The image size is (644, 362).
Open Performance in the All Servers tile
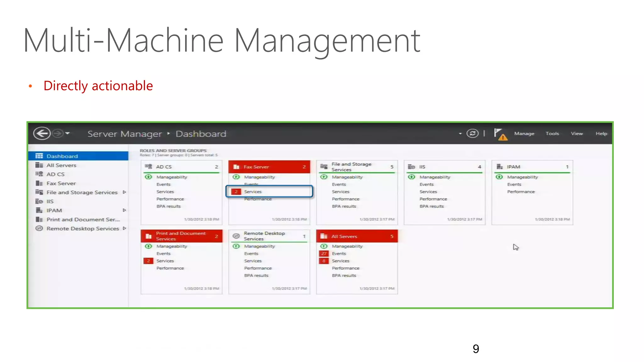(346, 268)
